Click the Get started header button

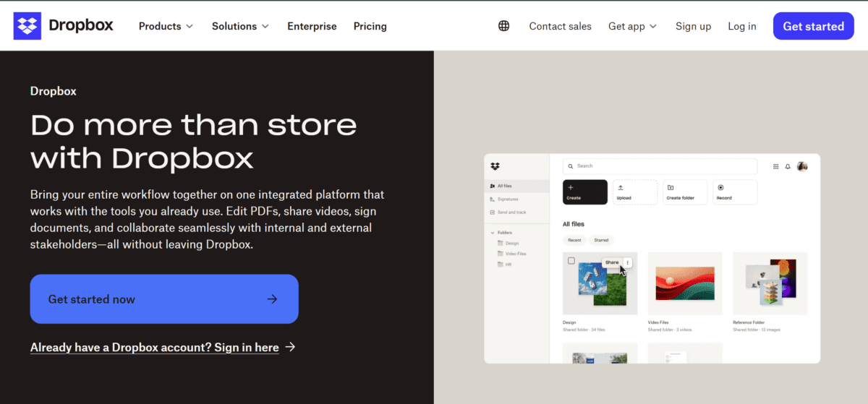pos(814,26)
